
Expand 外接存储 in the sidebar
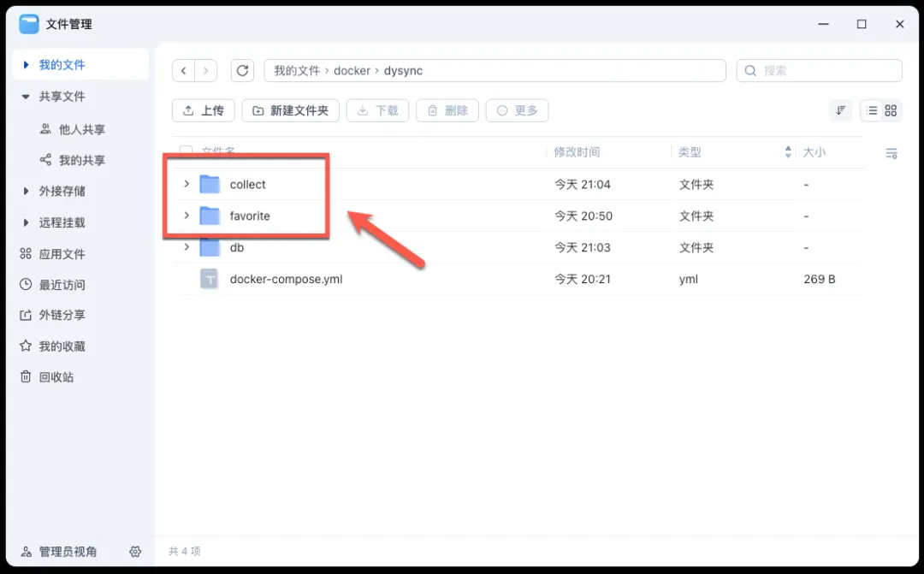click(x=26, y=192)
